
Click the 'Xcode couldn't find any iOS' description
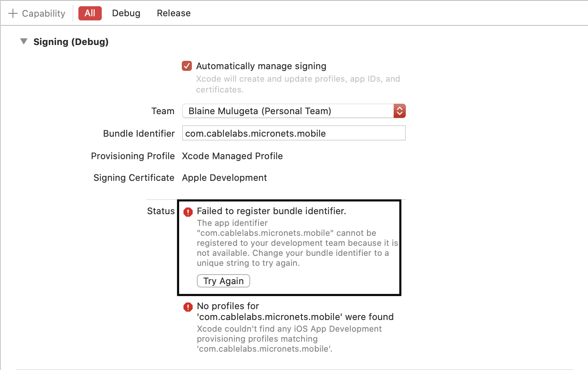click(x=289, y=339)
